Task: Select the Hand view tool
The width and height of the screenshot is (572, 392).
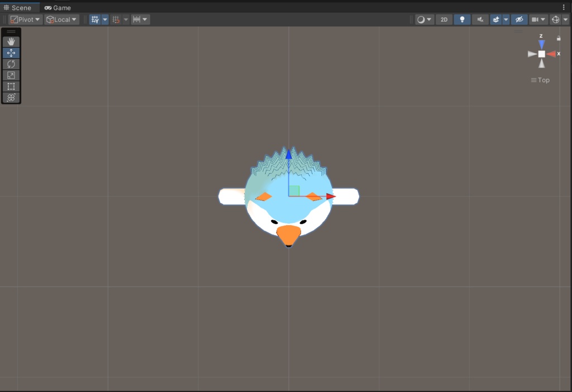Action: [x=11, y=41]
